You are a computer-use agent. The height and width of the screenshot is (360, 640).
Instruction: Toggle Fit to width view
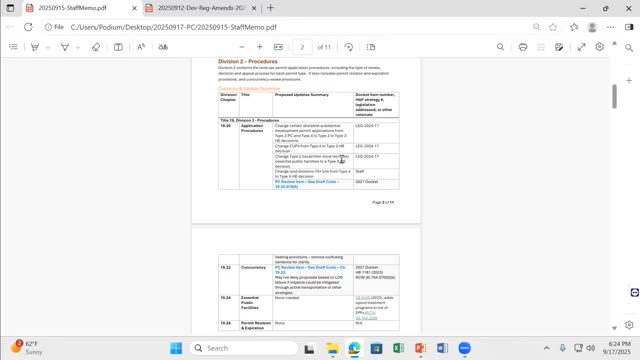(x=278, y=47)
